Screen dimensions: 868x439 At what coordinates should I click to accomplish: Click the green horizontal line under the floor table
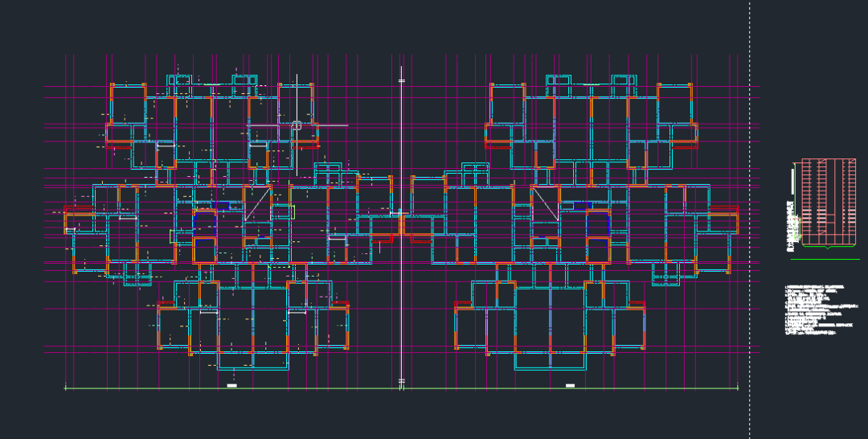pos(825,259)
